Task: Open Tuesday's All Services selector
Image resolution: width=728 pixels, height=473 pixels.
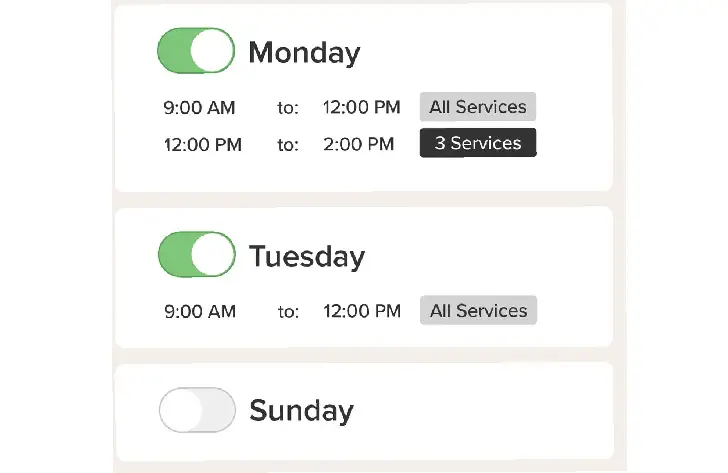Action: 478,310
